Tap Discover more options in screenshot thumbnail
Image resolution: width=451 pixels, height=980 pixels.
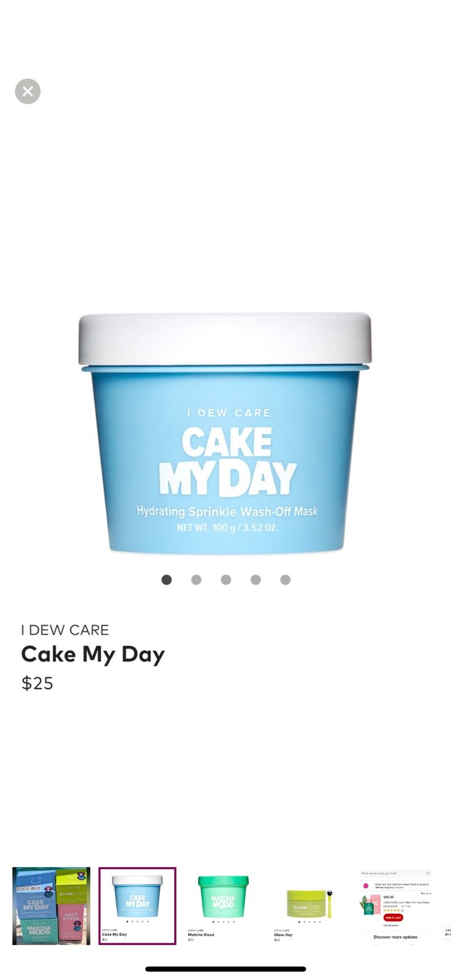tap(395, 937)
